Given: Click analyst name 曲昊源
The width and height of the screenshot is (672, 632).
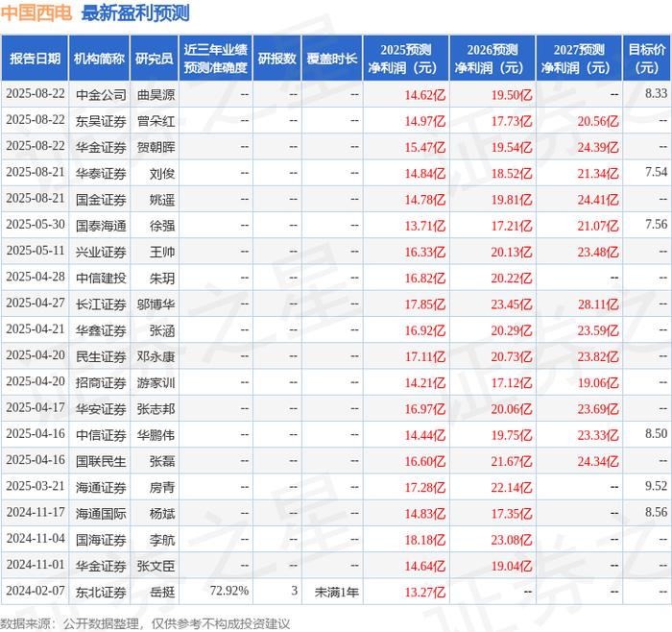Looking at the screenshot, I should coord(156,95).
